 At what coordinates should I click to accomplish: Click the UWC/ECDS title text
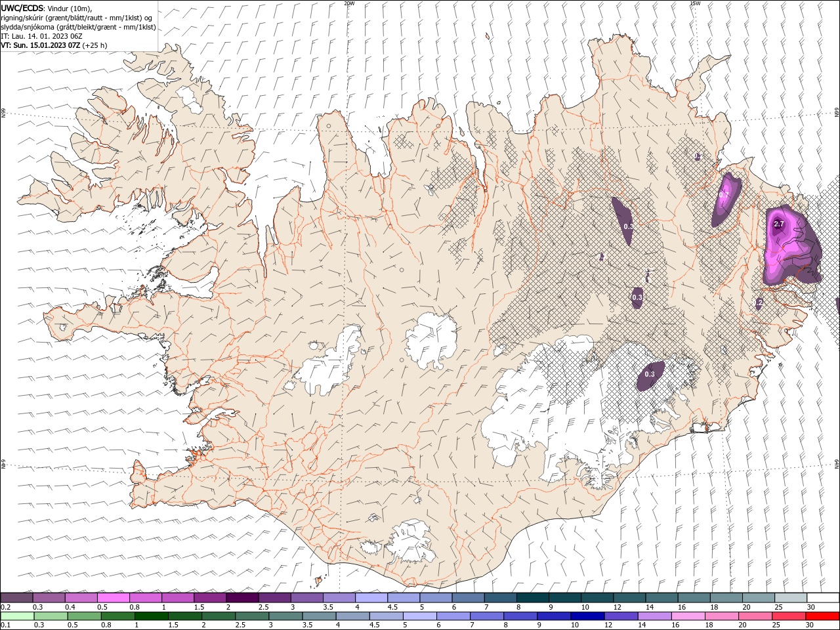(x=22, y=8)
